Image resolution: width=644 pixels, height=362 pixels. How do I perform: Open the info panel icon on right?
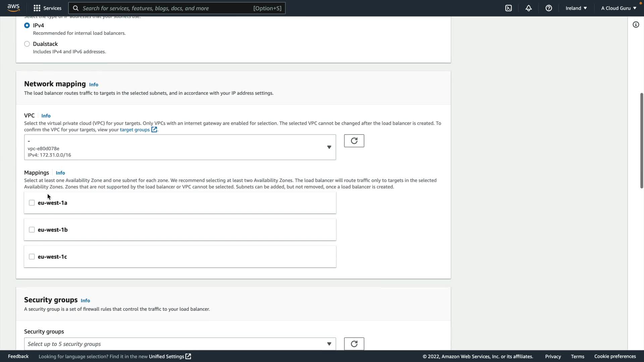coord(636,24)
